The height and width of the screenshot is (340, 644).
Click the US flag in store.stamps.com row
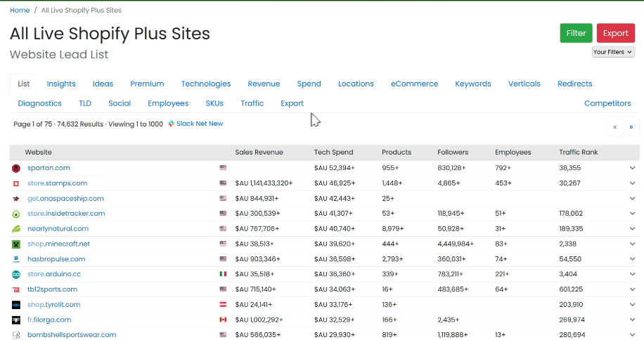(223, 183)
